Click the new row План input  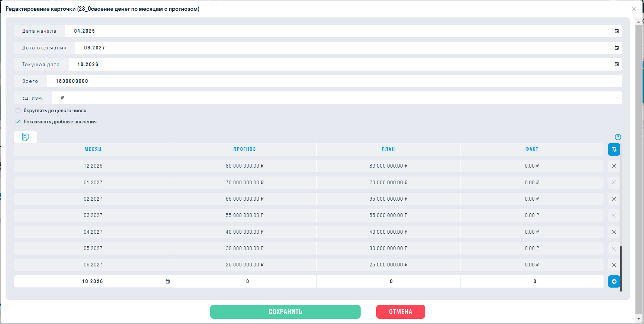click(388, 282)
